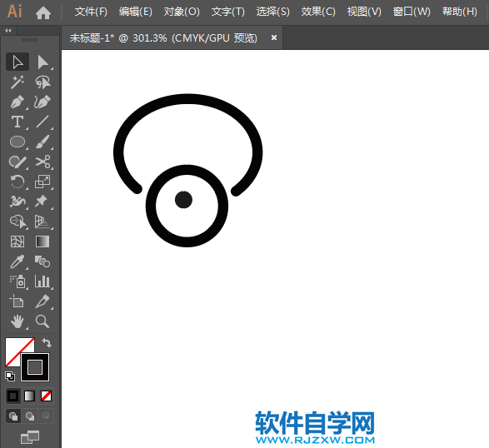The height and width of the screenshot is (448, 489).
Task: Activate the Curvature tool
Action: [x=42, y=102]
